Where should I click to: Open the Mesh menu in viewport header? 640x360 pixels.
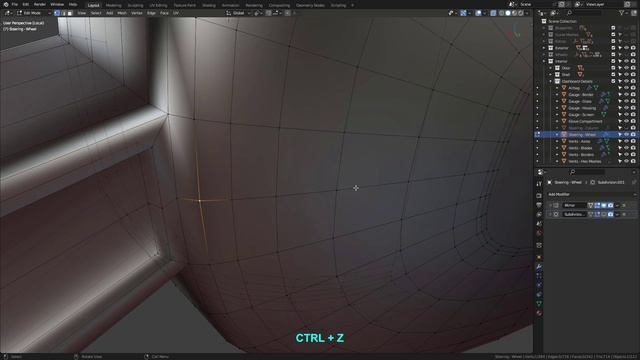(x=122, y=13)
